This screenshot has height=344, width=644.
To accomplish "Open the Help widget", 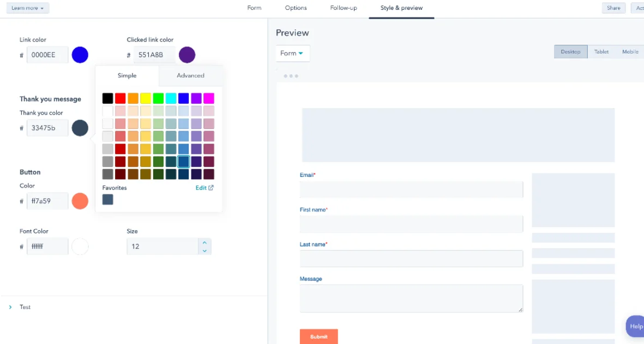I will (636, 326).
